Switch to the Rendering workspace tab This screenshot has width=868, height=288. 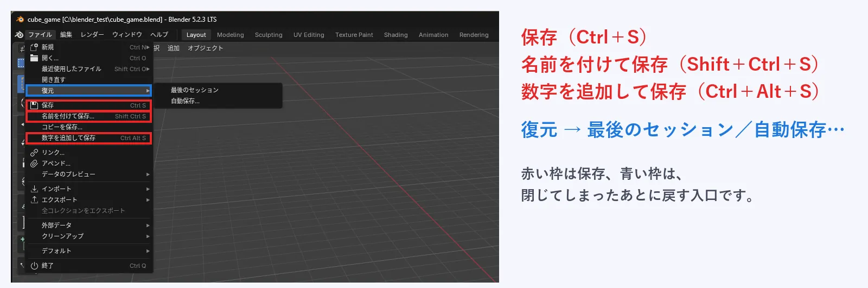(x=474, y=35)
